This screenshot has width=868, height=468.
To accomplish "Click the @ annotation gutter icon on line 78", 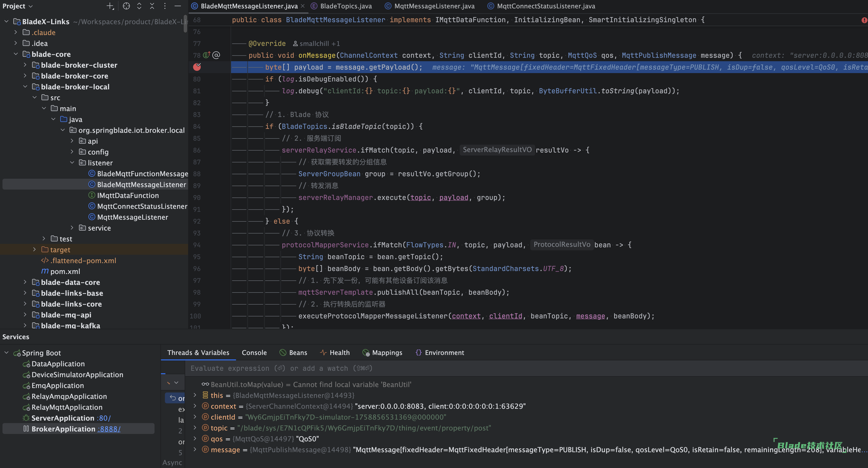I will coord(216,55).
